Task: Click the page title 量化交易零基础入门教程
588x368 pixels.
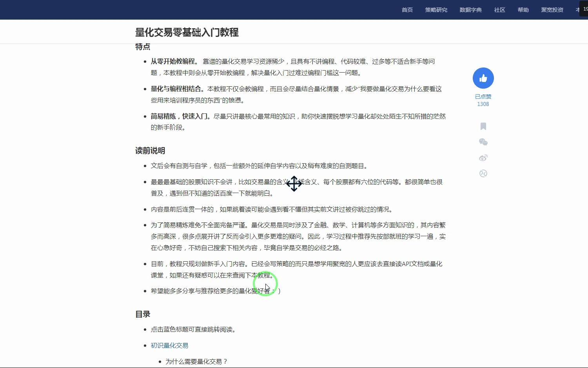Action: (187, 32)
